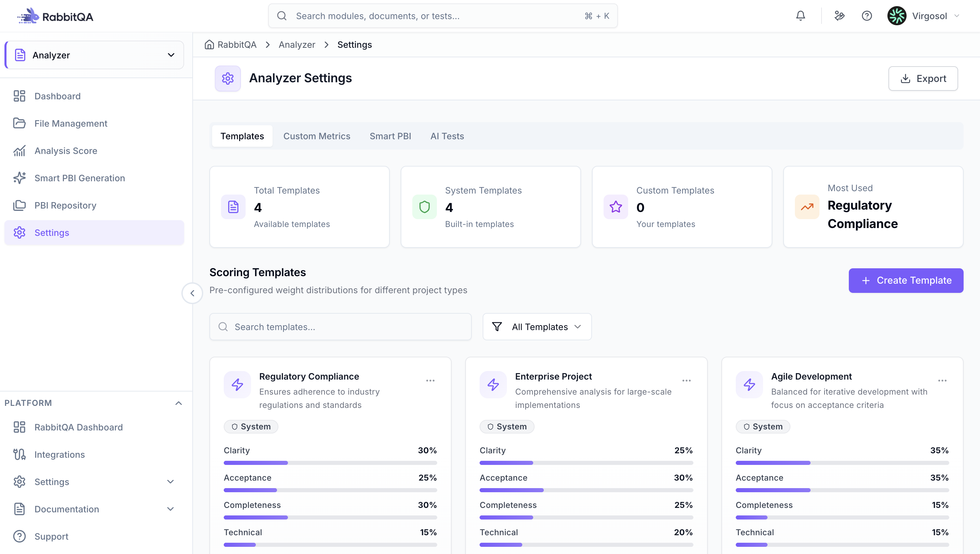
Task: Go to Analyzer in breadcrumb
Action: click(x=296, y=44)
